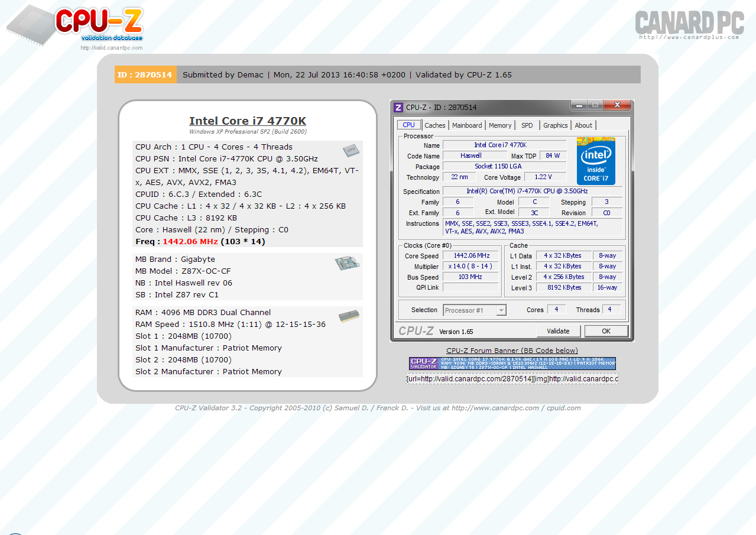Click the http://valid.canardpc.com link under logo
Image resolution: width=756 pixels, height=535 pixels.
pyautogui.click(x=112, y=48)
